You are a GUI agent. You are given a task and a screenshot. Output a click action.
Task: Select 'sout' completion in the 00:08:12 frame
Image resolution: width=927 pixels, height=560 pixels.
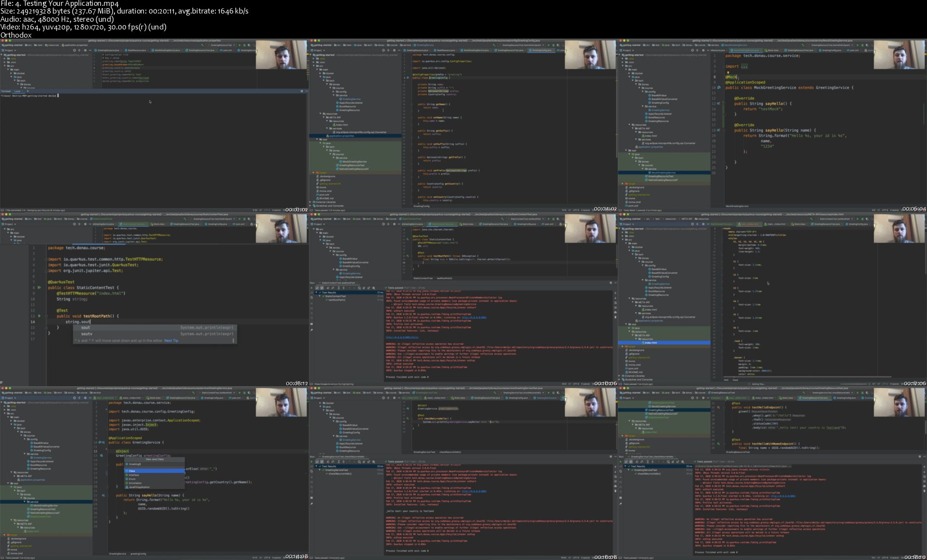tap(154, 327)
